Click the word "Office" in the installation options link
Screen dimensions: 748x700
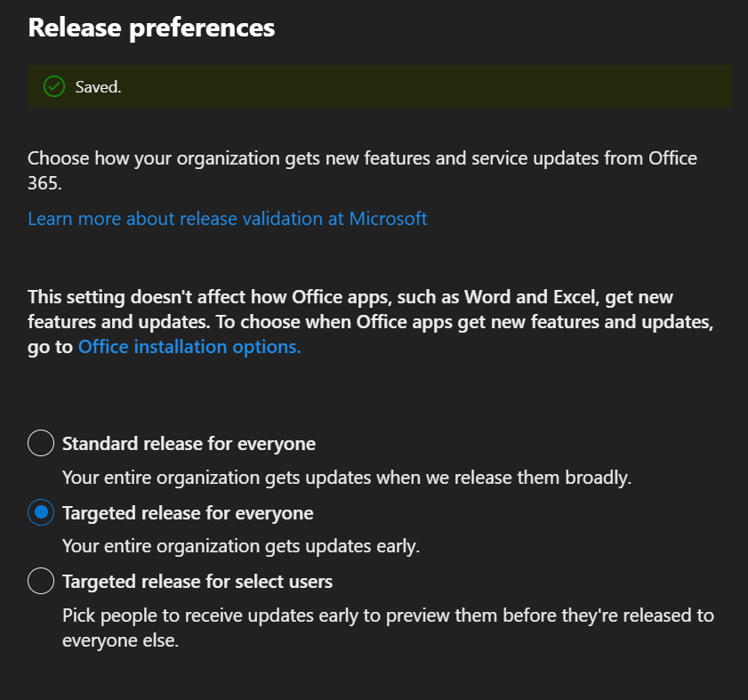[x=103, y=347]
